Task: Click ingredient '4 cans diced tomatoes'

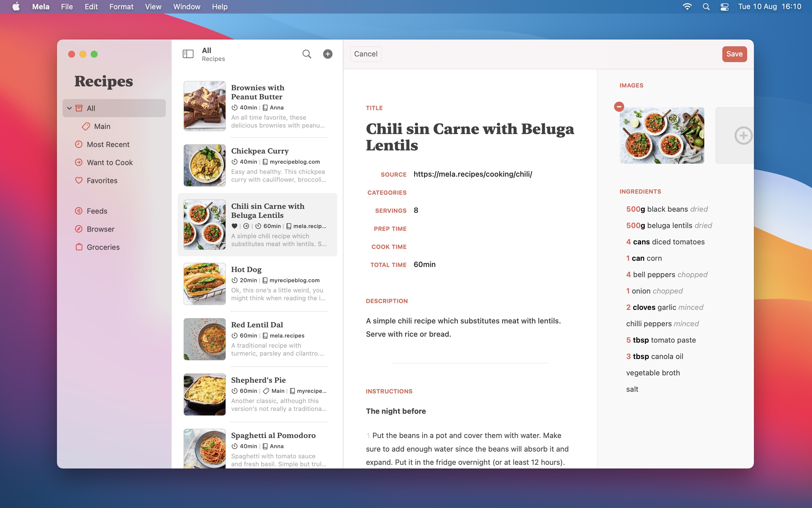Action: (x=665, y=242)
